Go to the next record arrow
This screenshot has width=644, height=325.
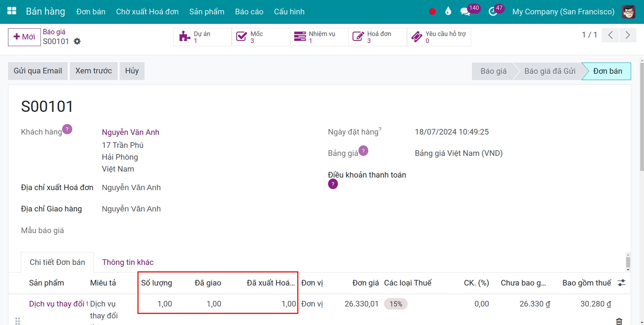coord(628,35)
